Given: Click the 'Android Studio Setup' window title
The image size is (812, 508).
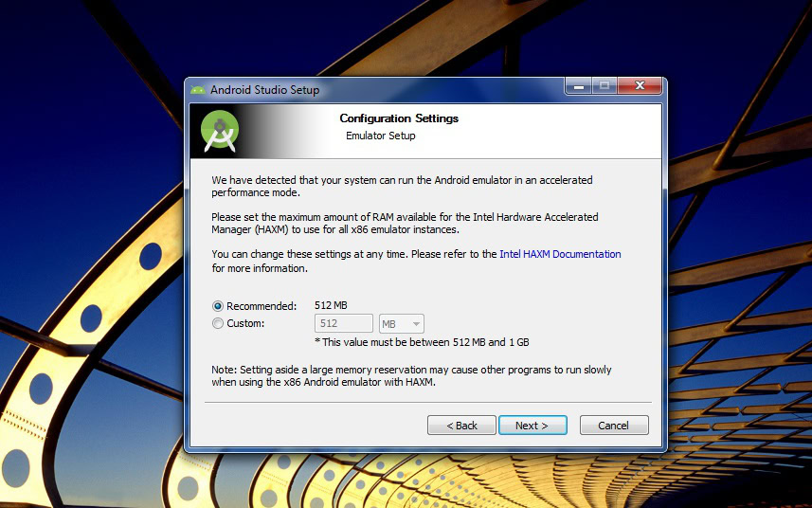Looking at the screenshot, I should (x=264, y=90).
